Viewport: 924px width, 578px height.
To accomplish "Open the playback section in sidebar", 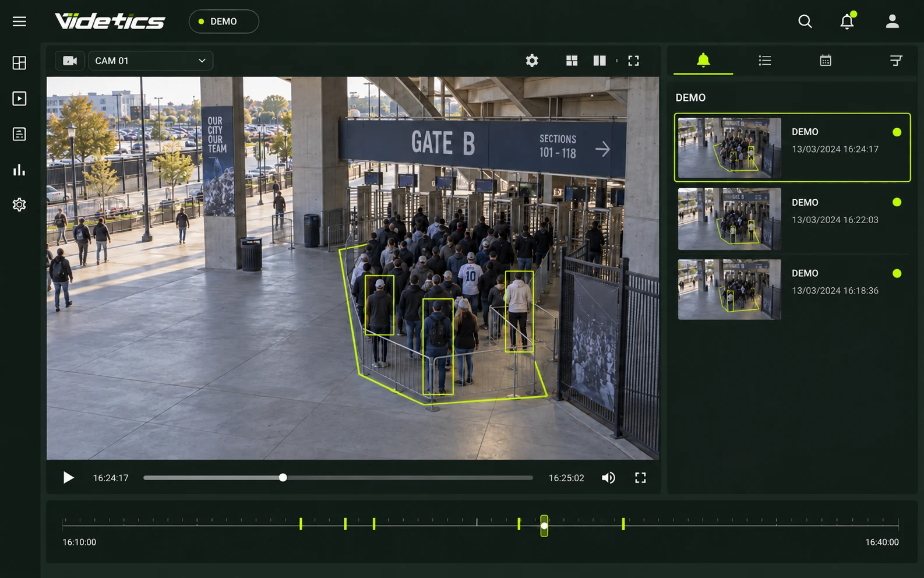I will tap(19, 98).
